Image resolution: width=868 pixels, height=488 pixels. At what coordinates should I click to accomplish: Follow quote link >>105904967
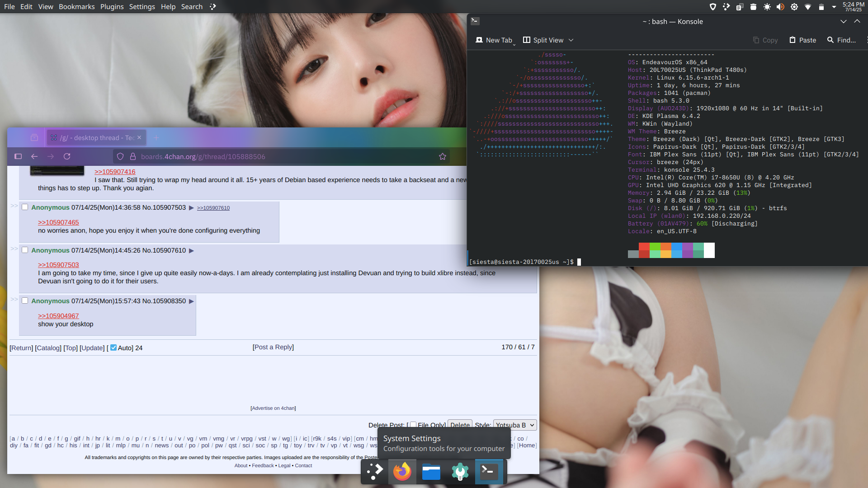click(x=58, y=316)
